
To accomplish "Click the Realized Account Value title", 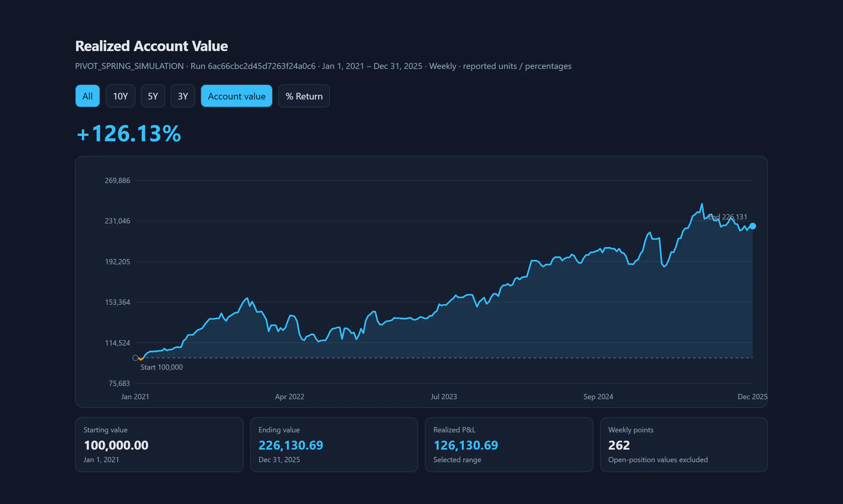I will pyautogui.click(x=152, y=46).
